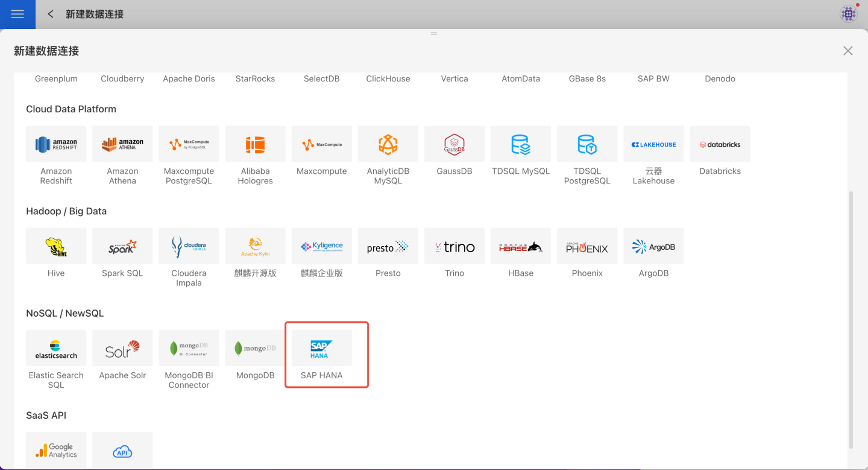Close the new data connection dialog
The height and width of the screenshot is (470, 868).
click(848, 51)
